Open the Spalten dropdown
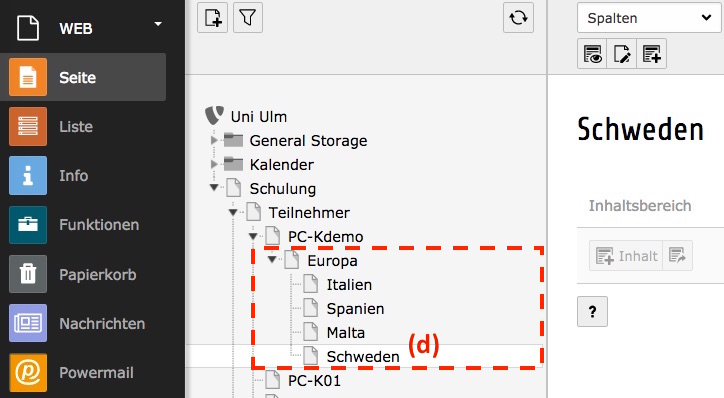Screen dimensions: 724x398 point(649,18)
